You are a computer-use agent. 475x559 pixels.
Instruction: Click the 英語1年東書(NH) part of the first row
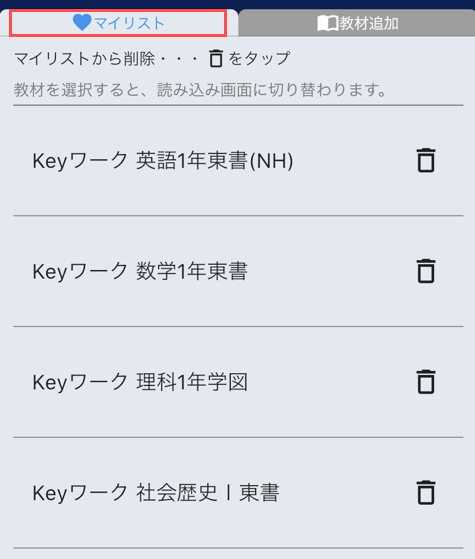(x=215, y=161)
